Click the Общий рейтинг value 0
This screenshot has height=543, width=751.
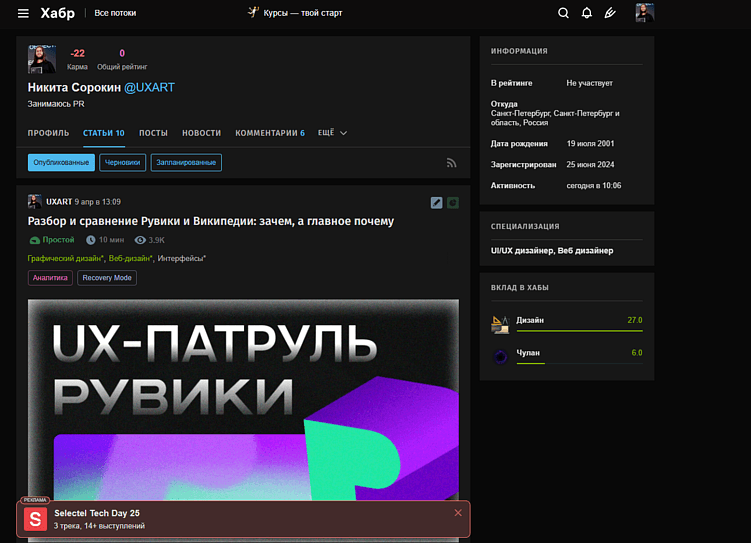pos(122,53)
